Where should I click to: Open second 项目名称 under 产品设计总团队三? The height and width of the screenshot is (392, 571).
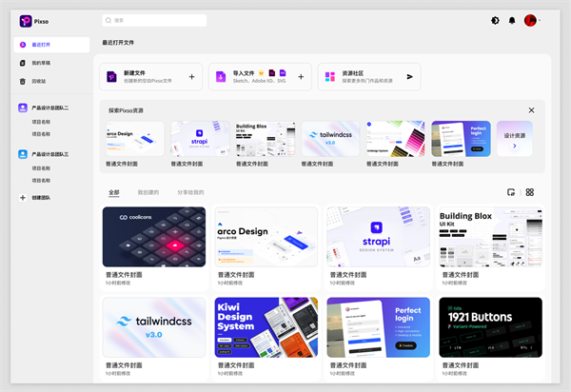[x=41, y=180]
